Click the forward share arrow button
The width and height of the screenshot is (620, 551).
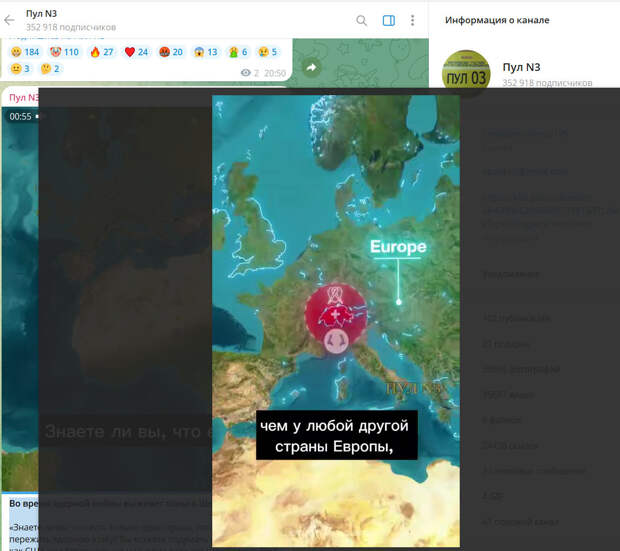[311, 68]
